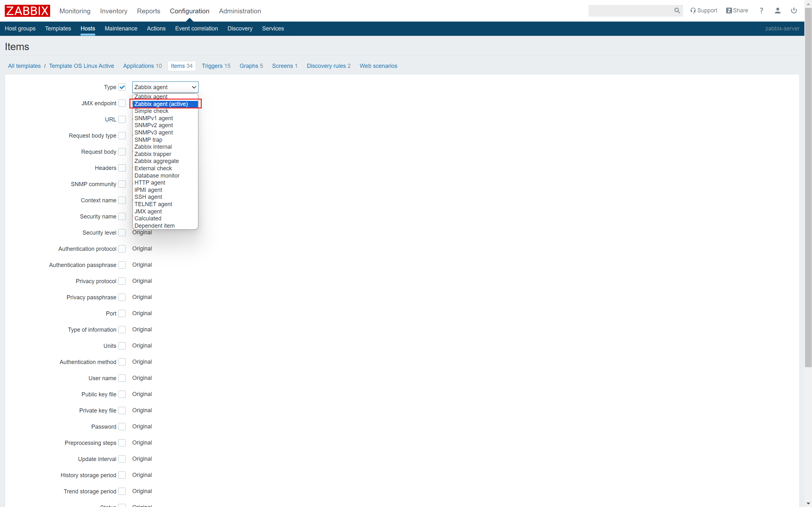Viewport: 812px width, 507px height.
Task: Check the History storage period checkbox
Action: pyautogui.click(x=122, y=475)
